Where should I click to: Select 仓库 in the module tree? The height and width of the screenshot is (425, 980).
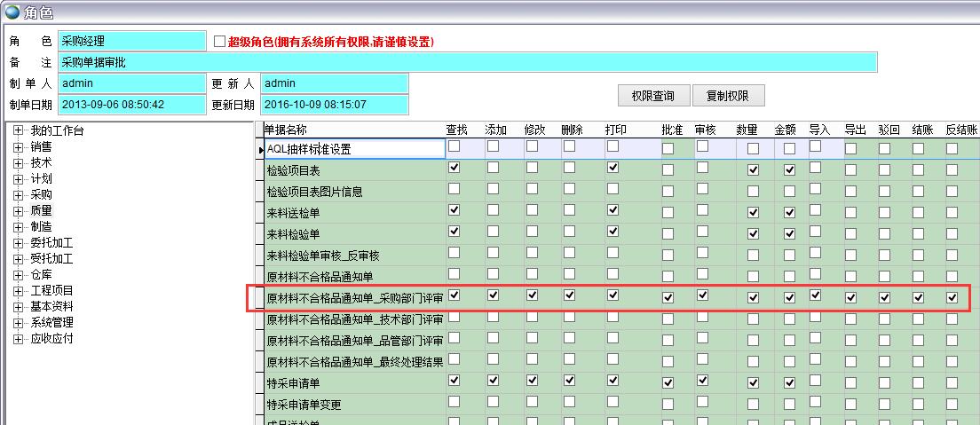(41, 275)
